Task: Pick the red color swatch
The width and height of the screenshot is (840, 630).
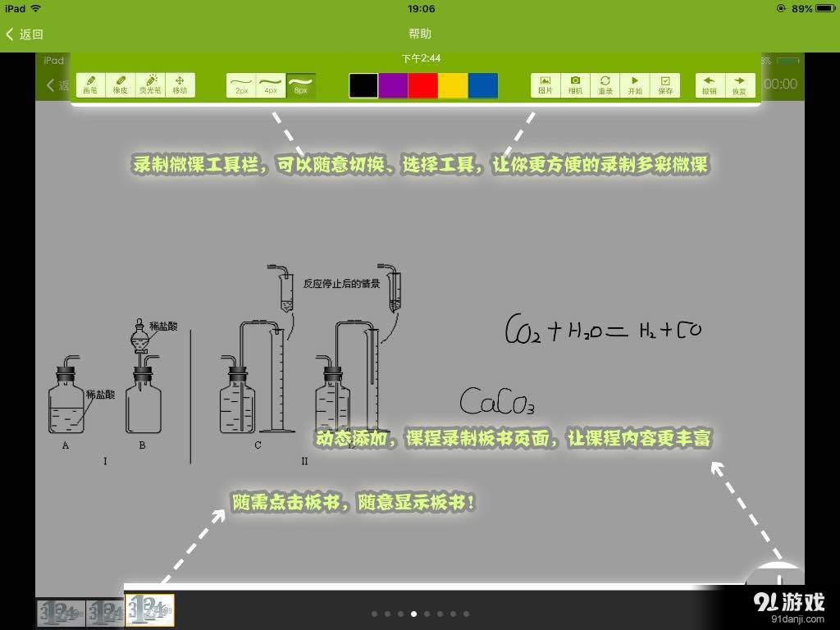Action: point(424,85)
